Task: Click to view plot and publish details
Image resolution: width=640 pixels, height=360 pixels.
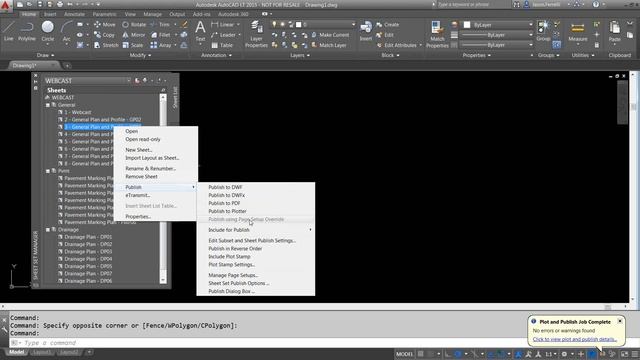Action: (x=575, y=339)
